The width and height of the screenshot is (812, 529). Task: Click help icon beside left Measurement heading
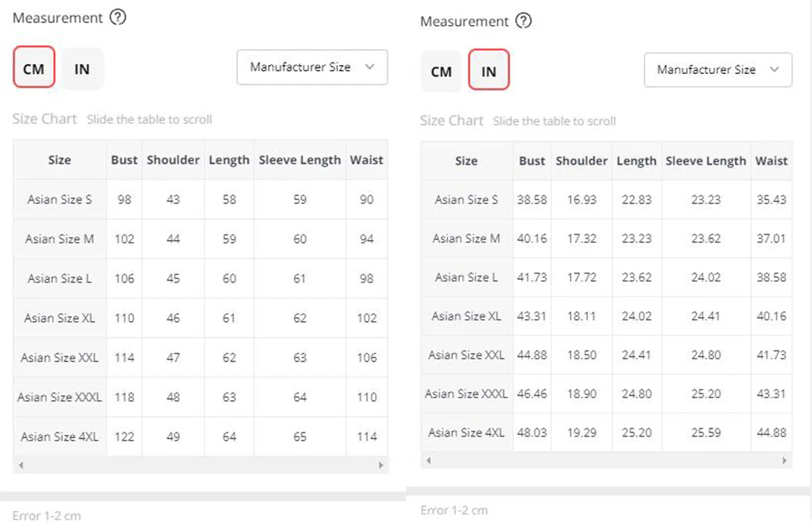pyautogui.click(x=118, y=17)
